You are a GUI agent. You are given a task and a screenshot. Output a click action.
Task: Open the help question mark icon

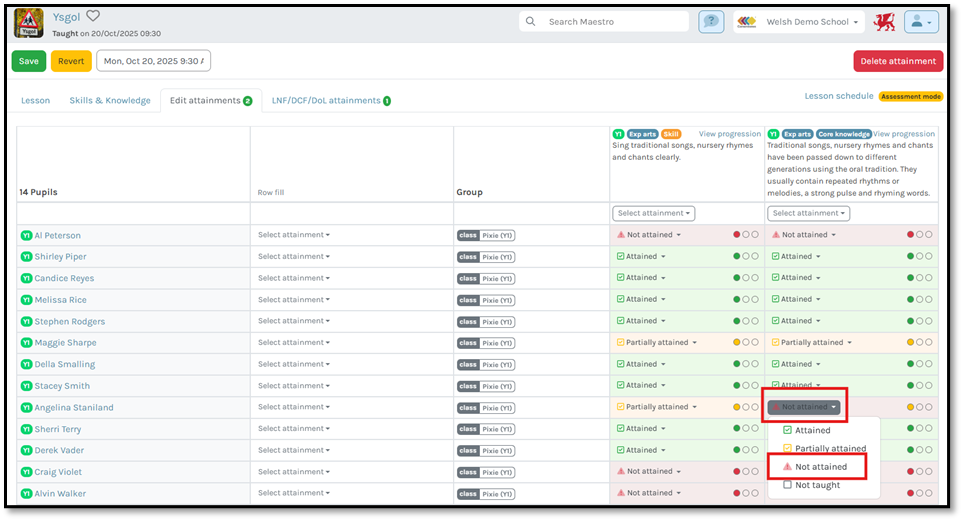pyautogui.click(x=711, y=22)
